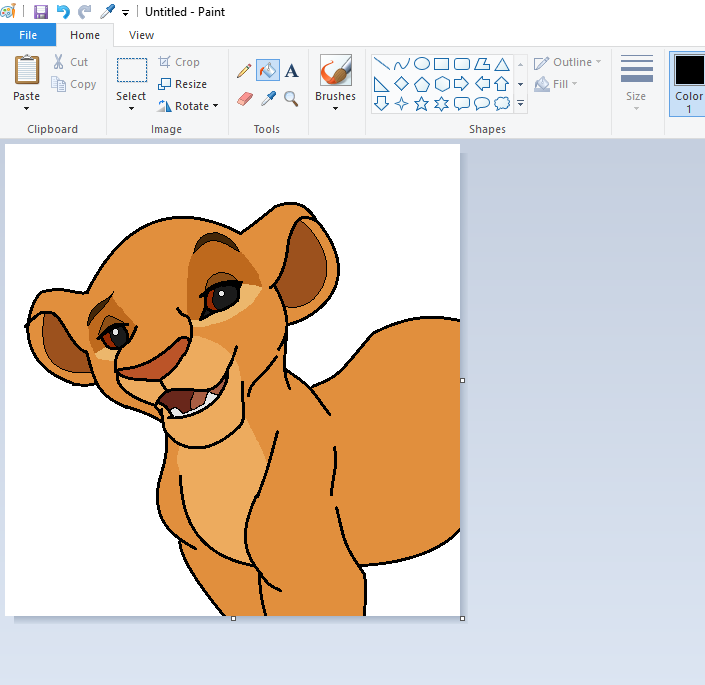Click the Redo arrow
The image size is (705, 685).
[x=85, y=12]
